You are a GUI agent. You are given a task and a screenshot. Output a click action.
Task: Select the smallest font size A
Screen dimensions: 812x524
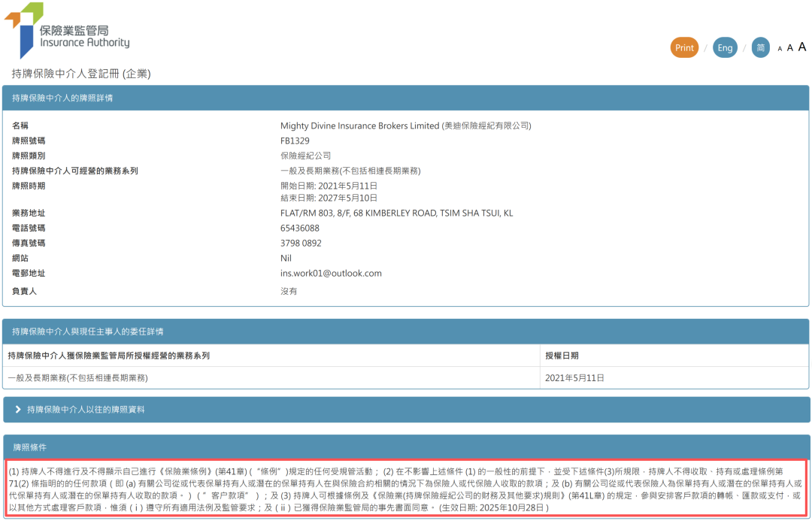tap(780, 49)
